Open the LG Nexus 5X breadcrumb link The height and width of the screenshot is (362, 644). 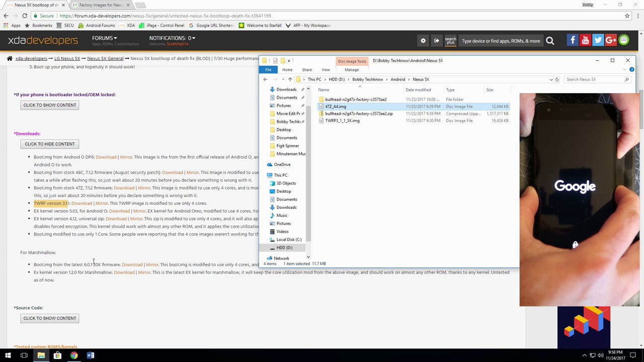coord(67,58)
